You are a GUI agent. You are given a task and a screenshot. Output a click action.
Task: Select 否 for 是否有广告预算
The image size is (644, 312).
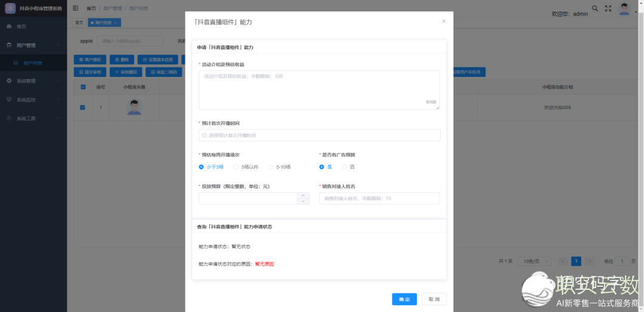coord(348,167)
